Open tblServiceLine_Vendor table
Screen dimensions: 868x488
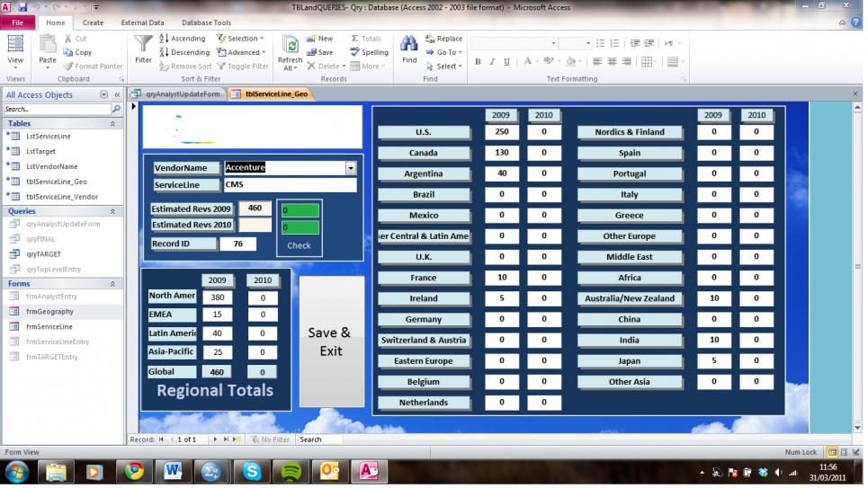tap(62, 197)
